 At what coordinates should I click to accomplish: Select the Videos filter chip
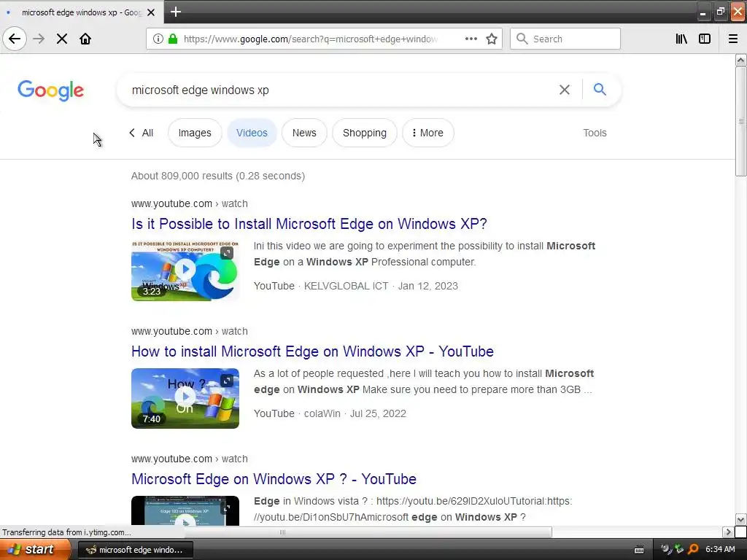click(x=252, y=133)
